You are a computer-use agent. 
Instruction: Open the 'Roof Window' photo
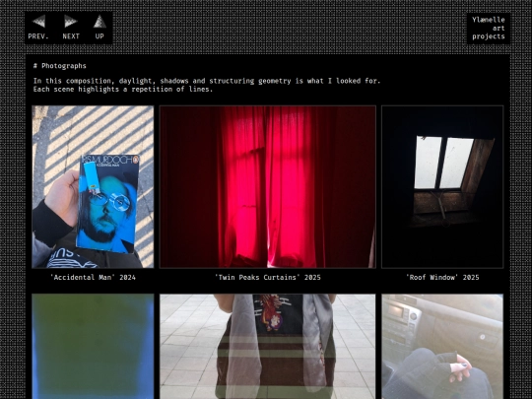pos(442,186)
